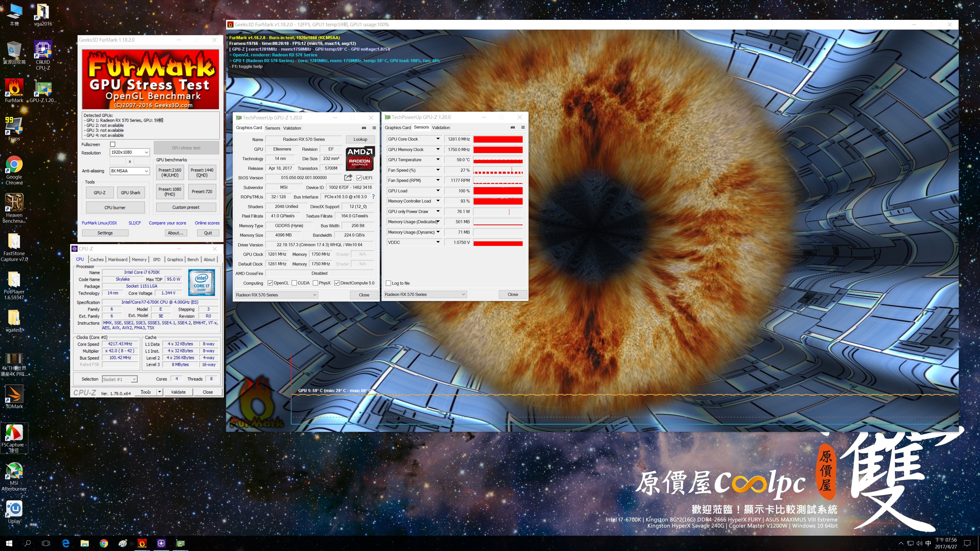Click the Bus Interface question mark icon
Image resolution: width=980 pixels, height=551 pixels.
pos(373,197)
